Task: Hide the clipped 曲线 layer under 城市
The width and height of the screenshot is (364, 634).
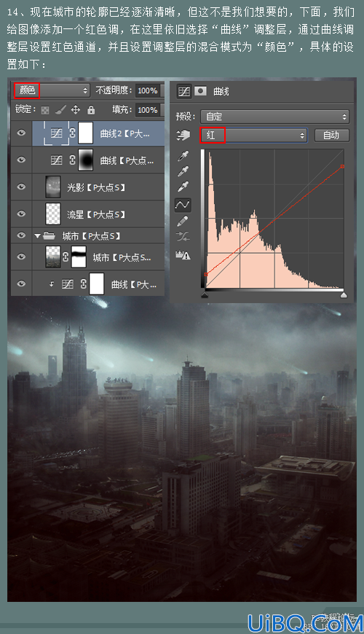Action: pos(21,284)
